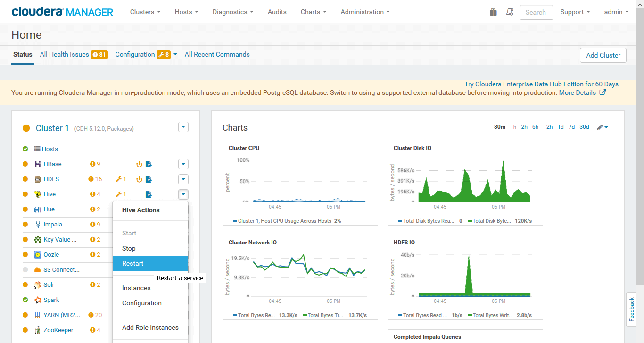
Task: Click the ZooKeeper service icon
Action: (38, 330)
